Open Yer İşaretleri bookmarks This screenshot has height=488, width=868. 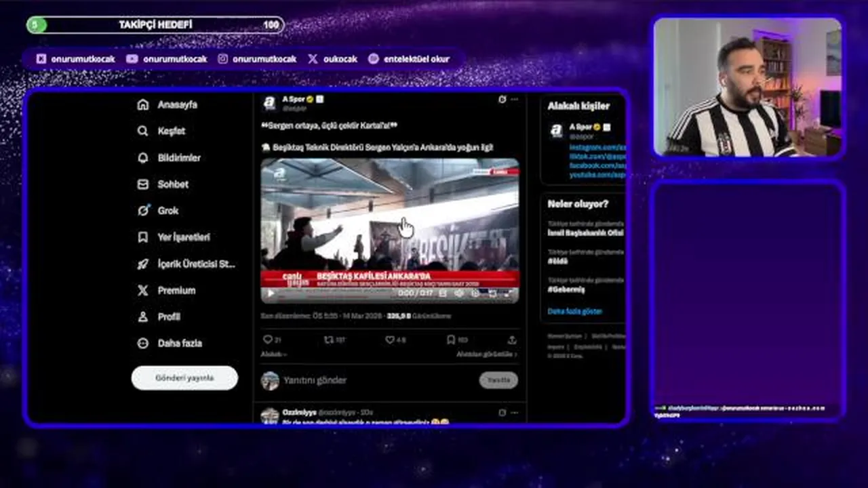[173, 237]
